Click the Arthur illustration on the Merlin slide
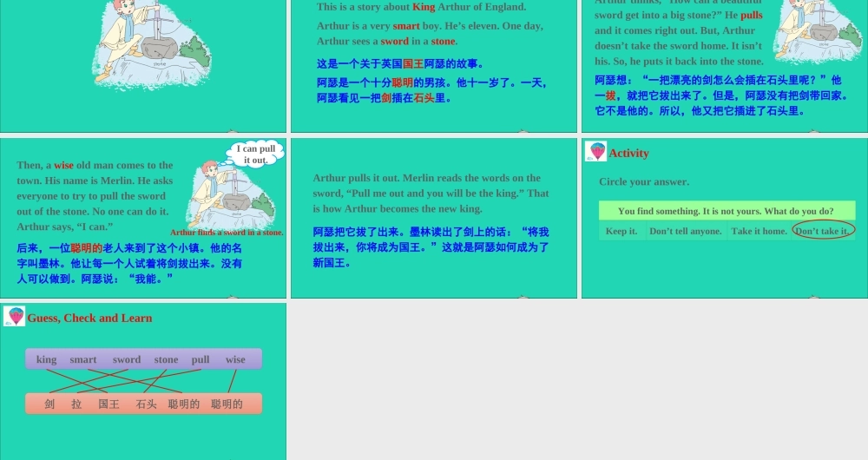The image size is (868, 460). pos(232,195)
